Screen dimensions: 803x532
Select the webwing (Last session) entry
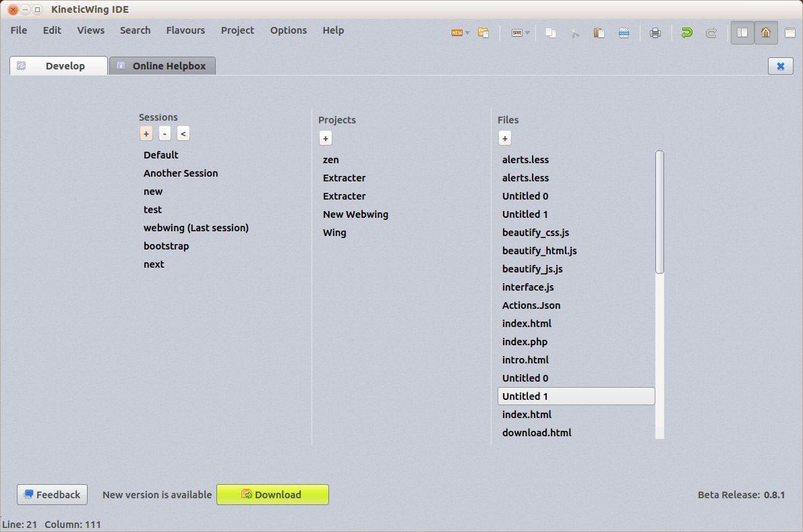(196, 228)
